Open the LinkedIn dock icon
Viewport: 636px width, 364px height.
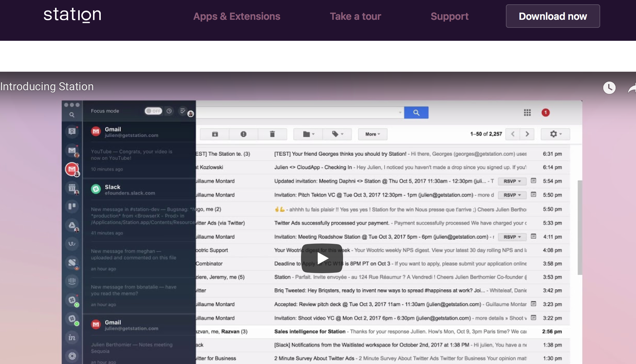[x=72, y=337]
